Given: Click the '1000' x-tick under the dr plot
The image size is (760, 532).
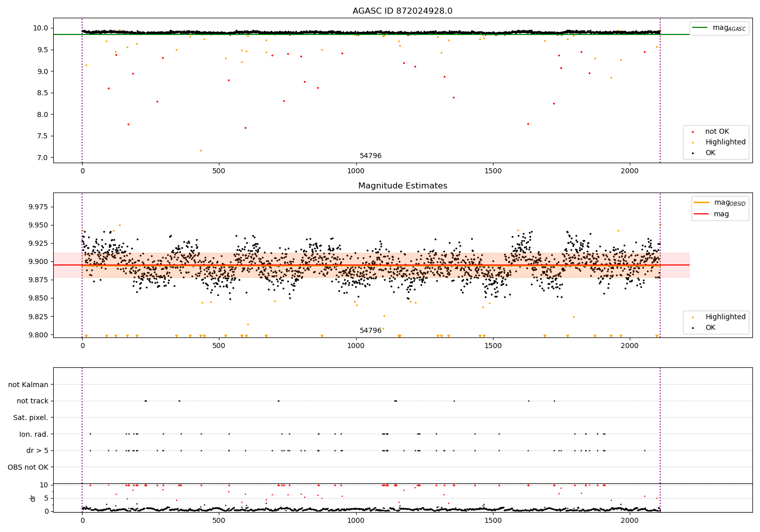Looking at the screenshot, I should coord(356,520).
